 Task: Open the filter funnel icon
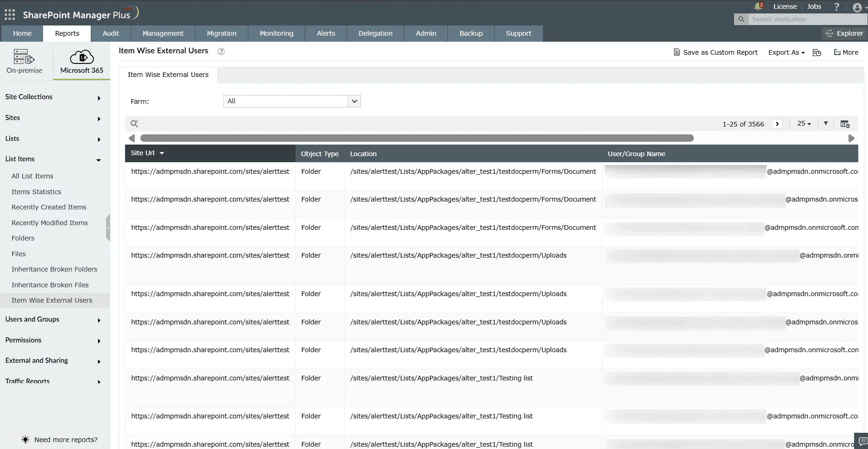(x=825, y=123)
